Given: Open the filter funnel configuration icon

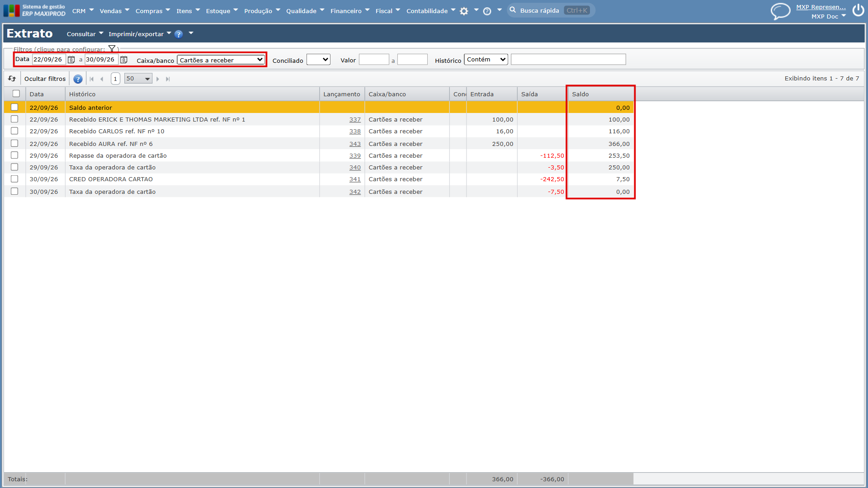Looking at the screenshot, I should [112, 48].
